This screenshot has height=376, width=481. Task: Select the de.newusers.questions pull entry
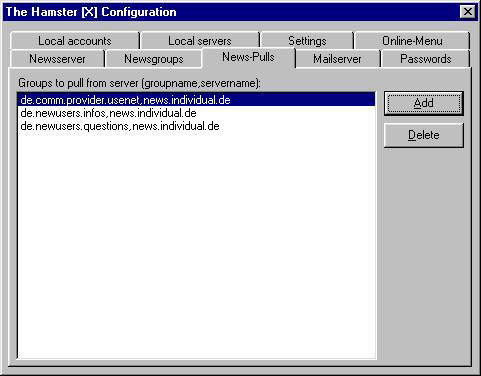(197, 126)
